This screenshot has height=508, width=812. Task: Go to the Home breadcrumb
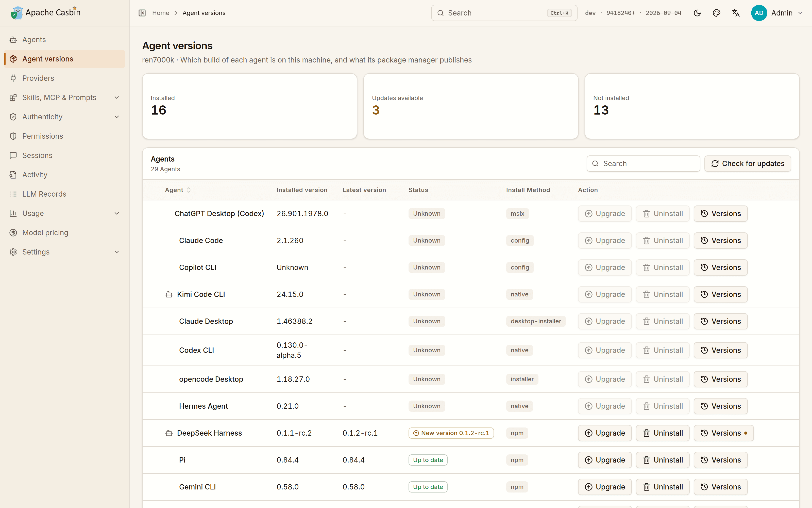point(161,13)
